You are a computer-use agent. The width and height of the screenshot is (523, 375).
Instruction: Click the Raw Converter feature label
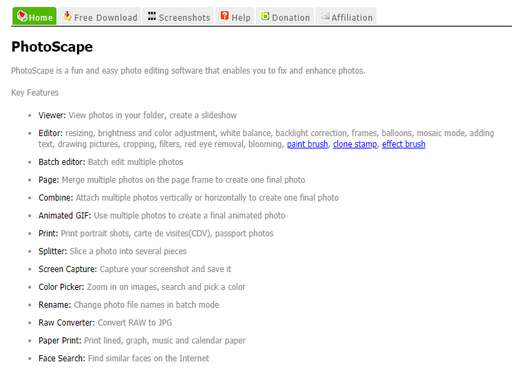click(x=67, y=323)
